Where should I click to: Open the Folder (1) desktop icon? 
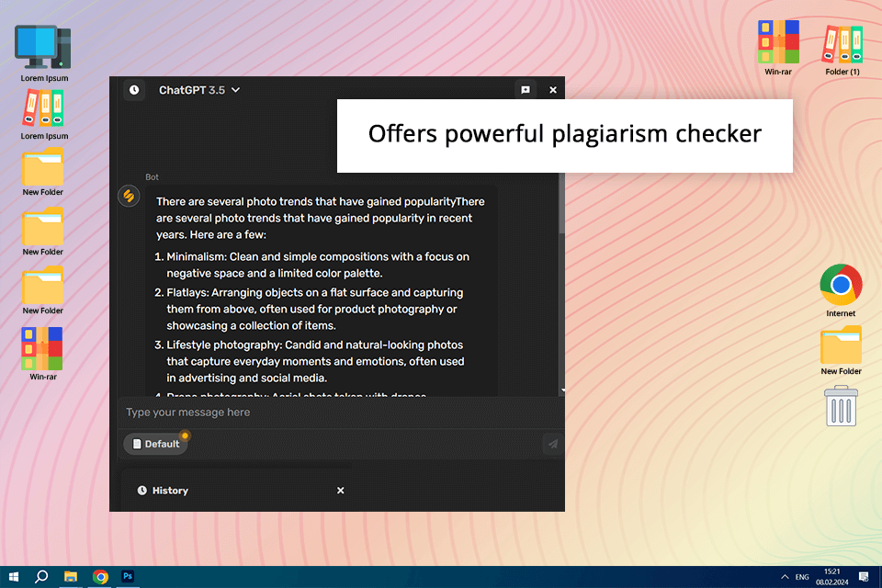(x=842, y=50)
